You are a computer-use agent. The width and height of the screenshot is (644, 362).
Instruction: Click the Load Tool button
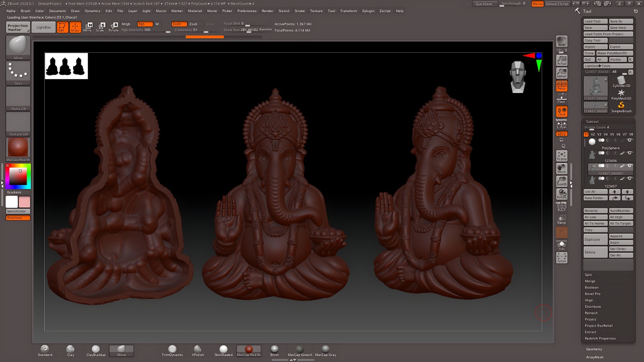click(595, 21)
